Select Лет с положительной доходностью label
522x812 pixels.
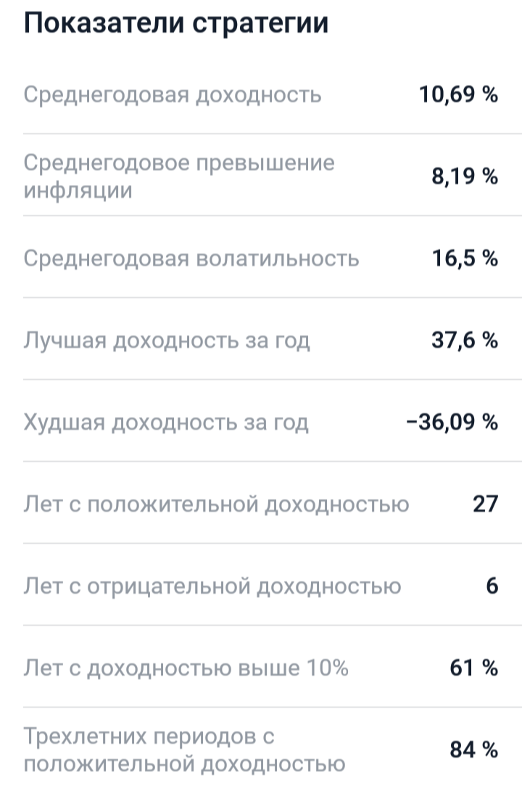point(217,505)
